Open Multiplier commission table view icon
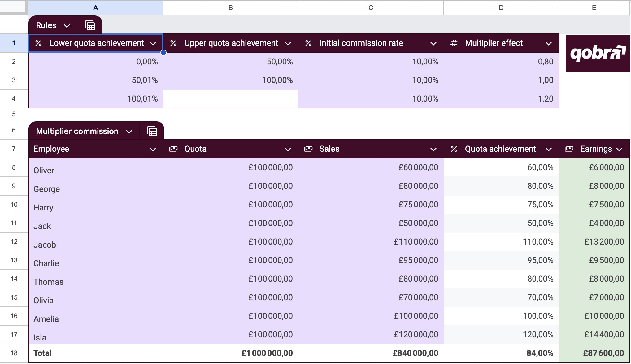This screenshot has height=364, width=631. (x=152, y=131)
